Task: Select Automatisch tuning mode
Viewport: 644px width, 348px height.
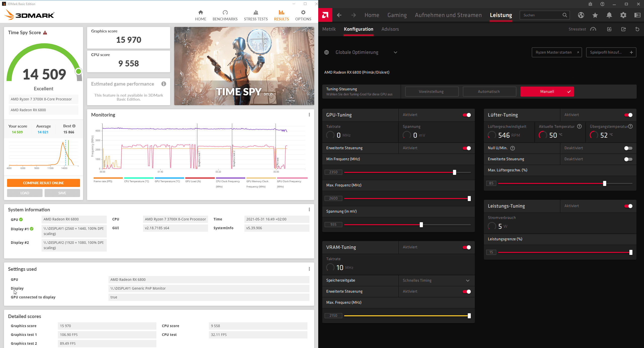Action: [489, 92]
